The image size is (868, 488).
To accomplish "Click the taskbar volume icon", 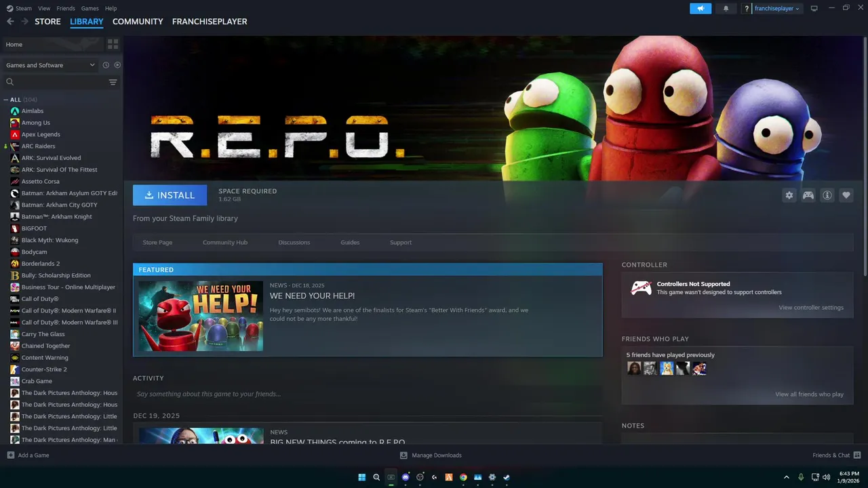I will [x=826, y=477].
